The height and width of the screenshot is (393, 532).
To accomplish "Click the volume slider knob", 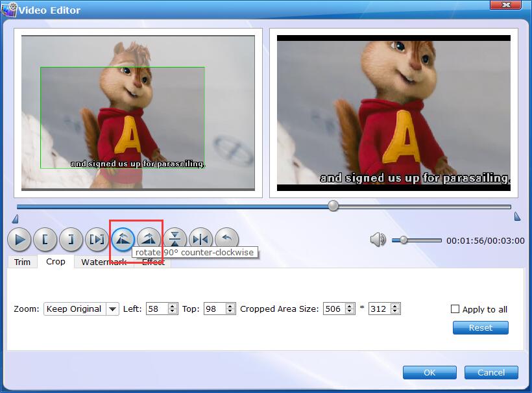I will click(x=404, y=240).
